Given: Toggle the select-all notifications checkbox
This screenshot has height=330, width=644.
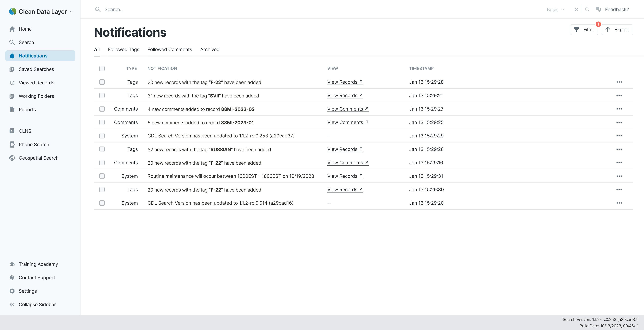Looking at the screenshot, I should click(102, 68).
